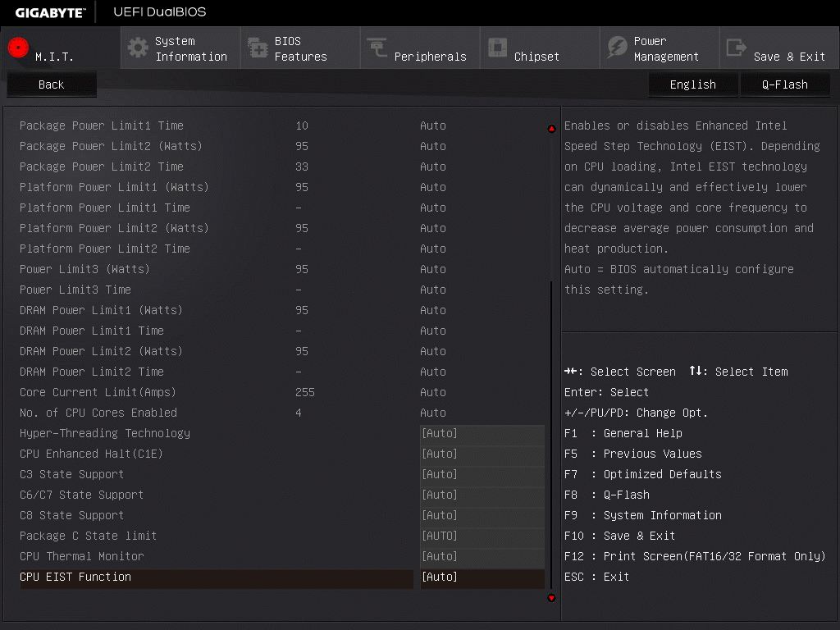The width and height of the screenshot is (840, 630).
Task: Open Package C State limit [AUTO] option
Action: coord(482,536)
